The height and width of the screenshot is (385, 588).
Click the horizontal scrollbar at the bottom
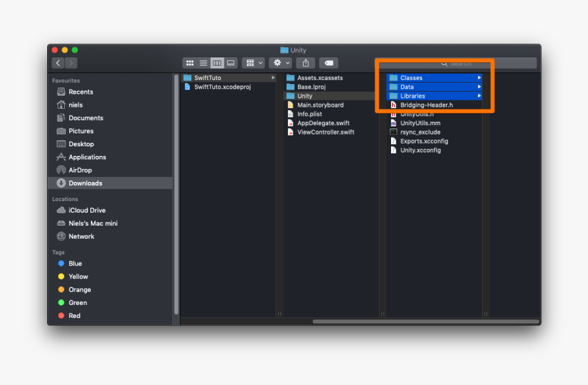coord(426,321)
